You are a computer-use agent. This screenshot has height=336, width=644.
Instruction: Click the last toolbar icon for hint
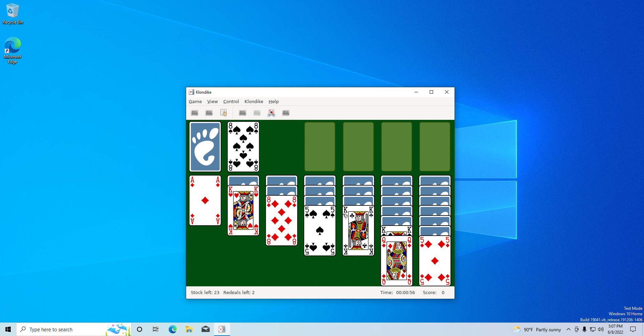tap(286, 113)
